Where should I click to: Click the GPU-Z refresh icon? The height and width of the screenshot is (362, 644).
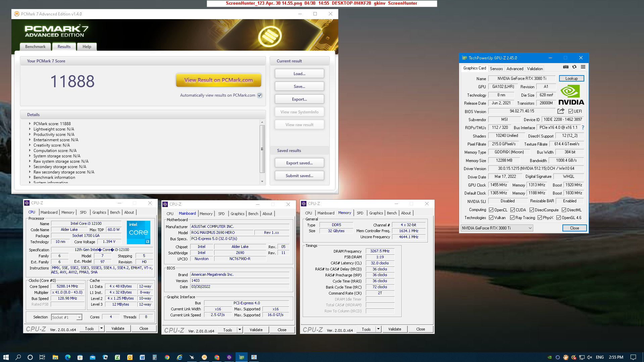[x=575, y=67]
